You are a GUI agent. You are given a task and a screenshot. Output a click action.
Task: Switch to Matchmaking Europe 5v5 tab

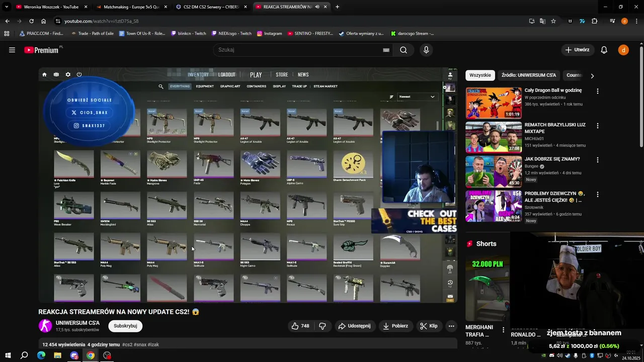point(131,7)
